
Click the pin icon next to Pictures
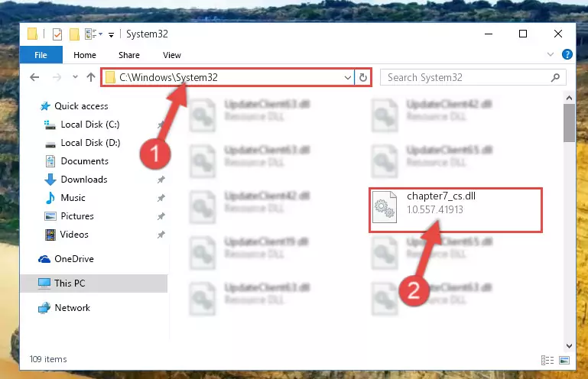coord(161,216)
